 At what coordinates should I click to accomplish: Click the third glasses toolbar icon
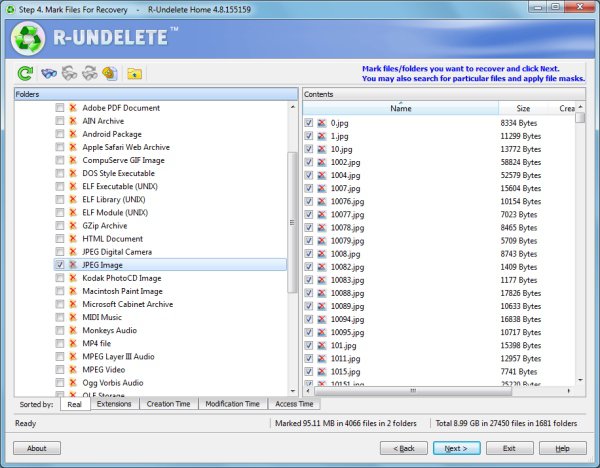tap(90, 73)
